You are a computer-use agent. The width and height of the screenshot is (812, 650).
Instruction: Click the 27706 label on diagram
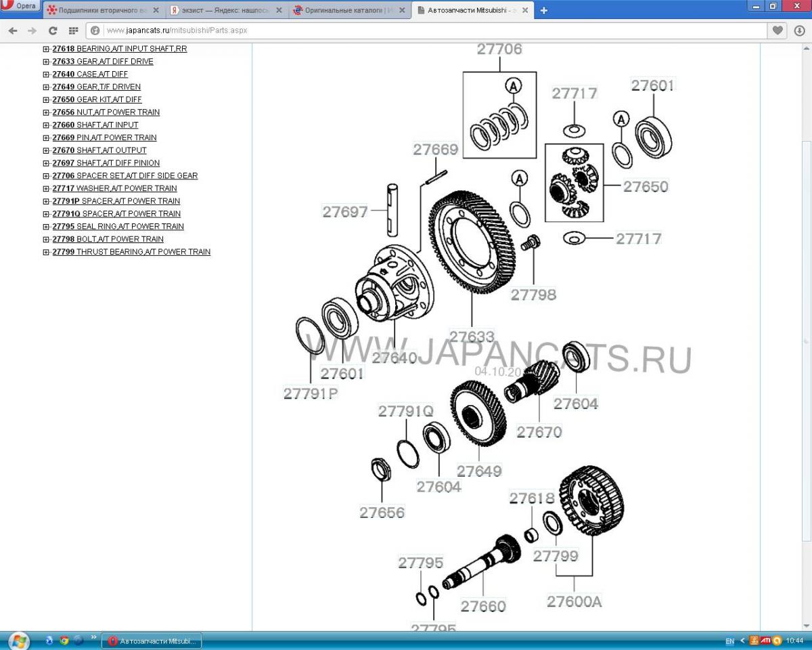tap(499, 49)
